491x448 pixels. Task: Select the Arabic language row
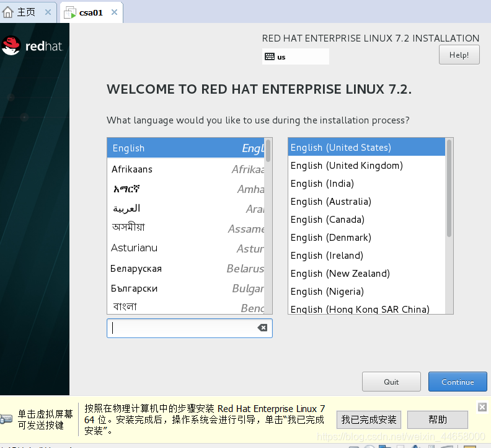click(x=186, y=208)
